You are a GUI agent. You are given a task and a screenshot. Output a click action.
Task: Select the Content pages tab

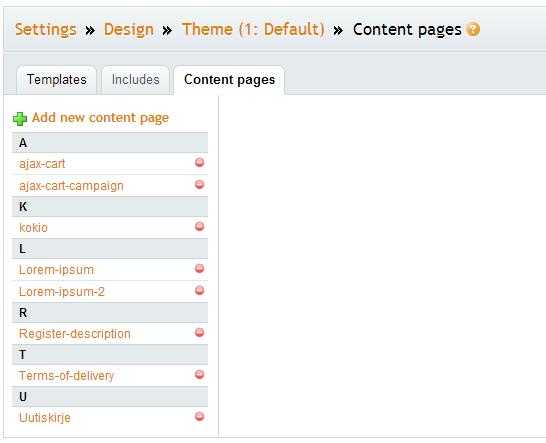coord(229,80)
